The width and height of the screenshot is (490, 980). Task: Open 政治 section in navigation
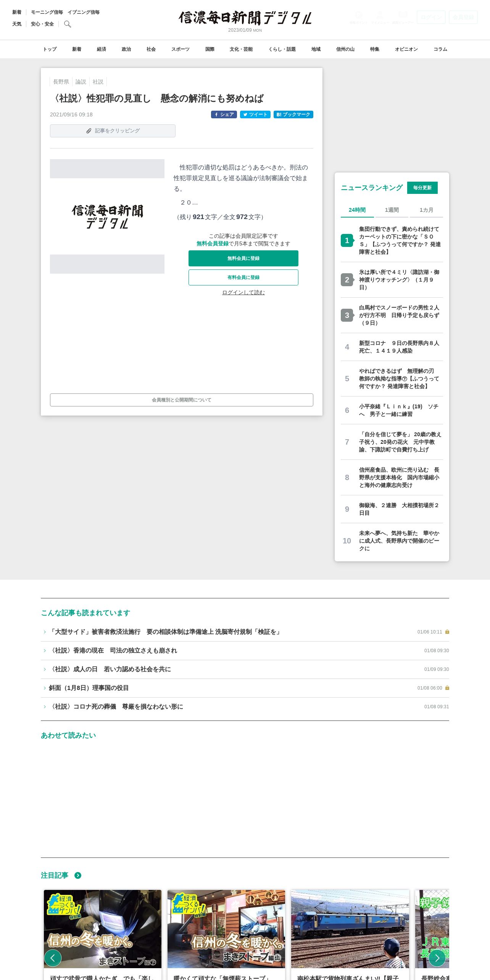(126, 49)
